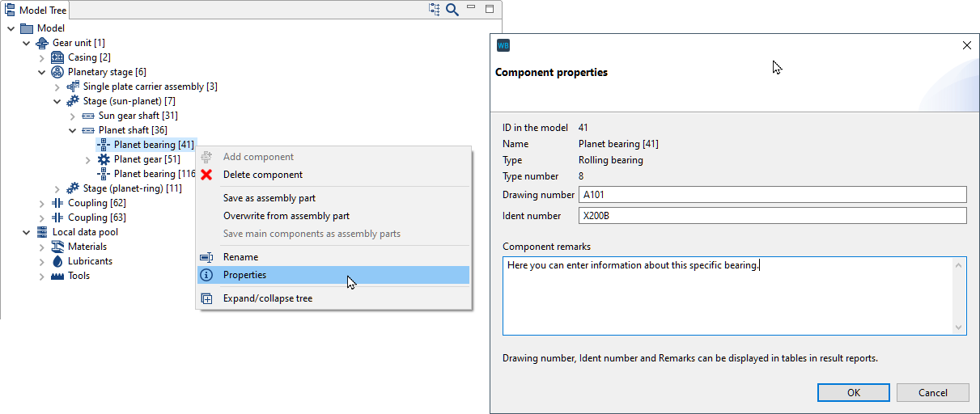This screenshot has height=414, width=980.
Task: Click the Ident number field
Action: tap(772, 216)
